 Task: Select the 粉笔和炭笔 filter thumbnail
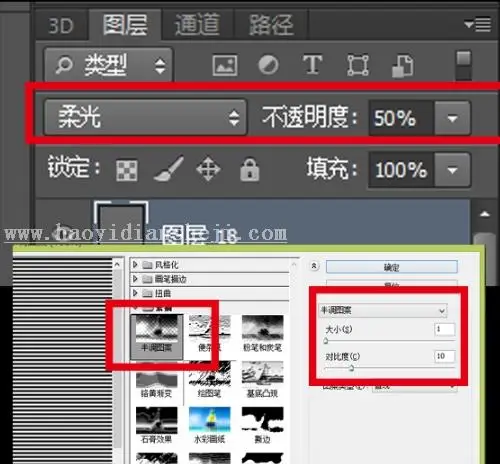(x=262, y=334)
